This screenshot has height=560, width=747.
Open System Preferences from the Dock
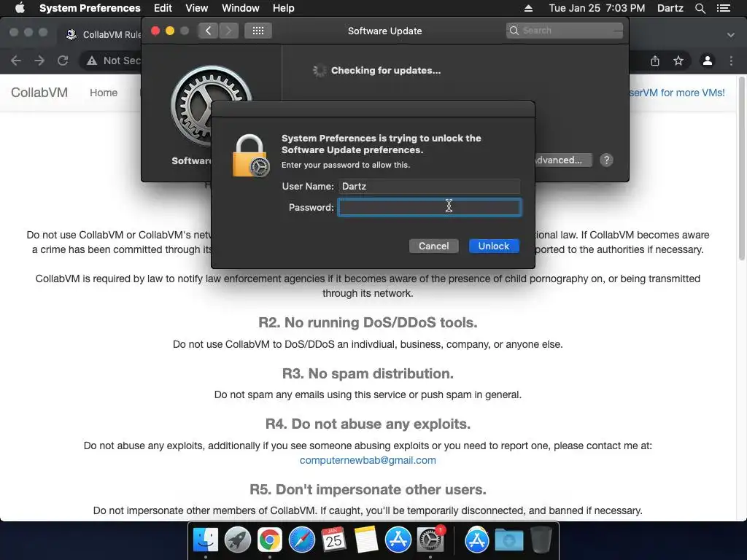pyautogui.click(x=430, y=540)
